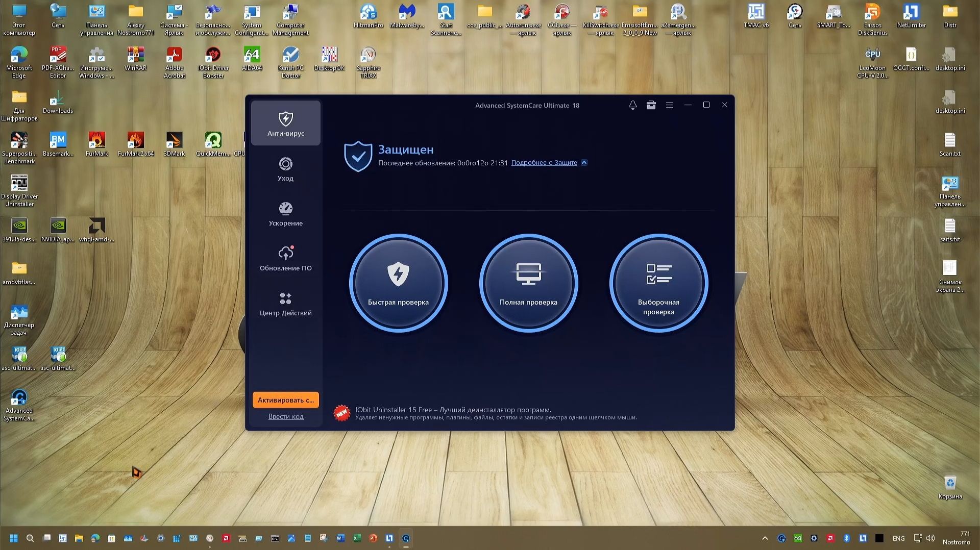Image resolution: width=980 pixels, height=550 pixels.
Task: Open the Центр Действий icon in sidebar
Action: pyautogui.click(x=285, y=303)
